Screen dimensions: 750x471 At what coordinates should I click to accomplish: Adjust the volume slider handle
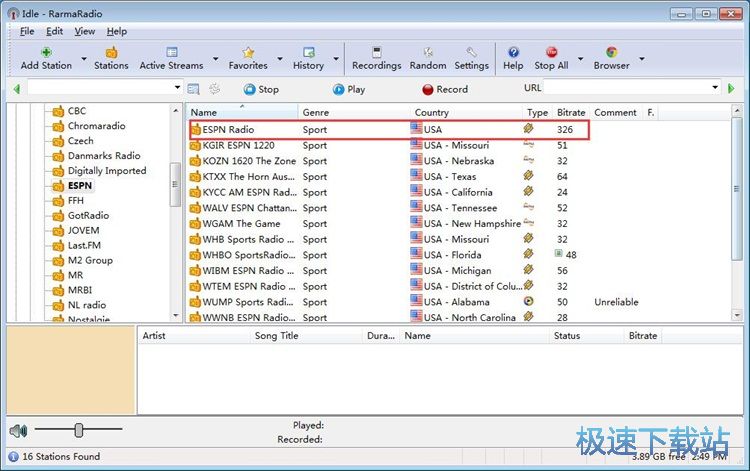click(79, 430)
